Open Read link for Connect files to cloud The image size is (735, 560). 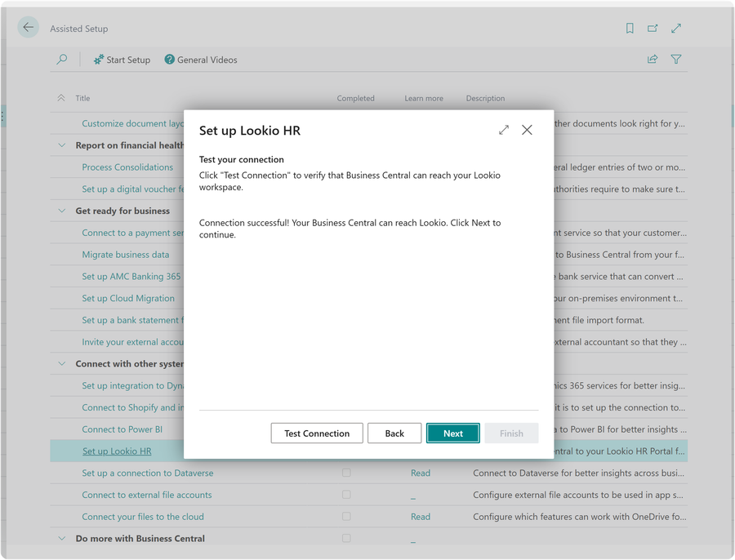pos(421,517)
